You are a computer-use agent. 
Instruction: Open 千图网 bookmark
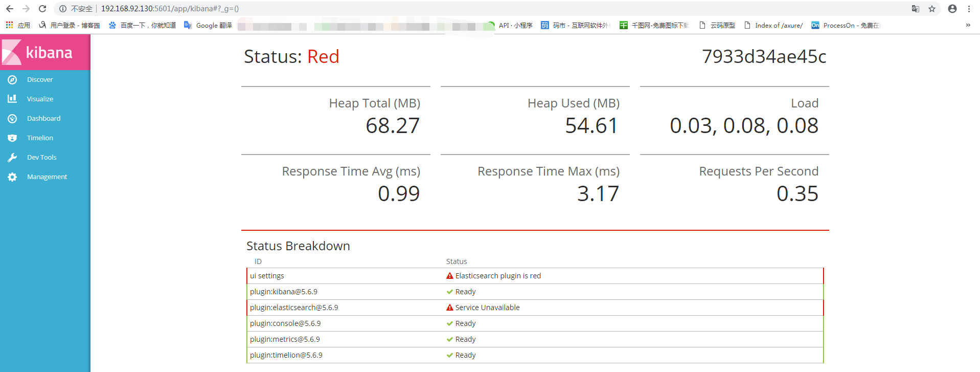click(654, 25)
